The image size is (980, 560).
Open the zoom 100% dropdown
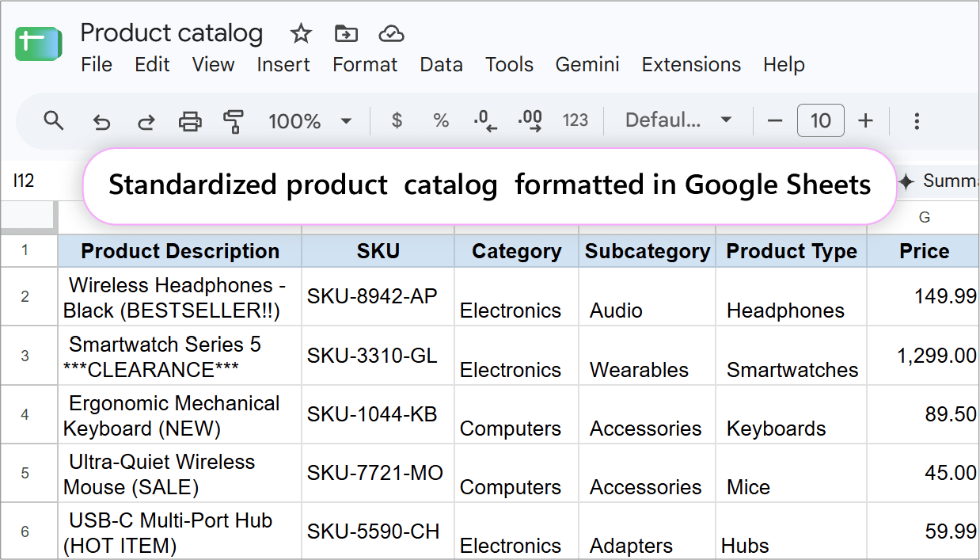[x=310, y=121]
